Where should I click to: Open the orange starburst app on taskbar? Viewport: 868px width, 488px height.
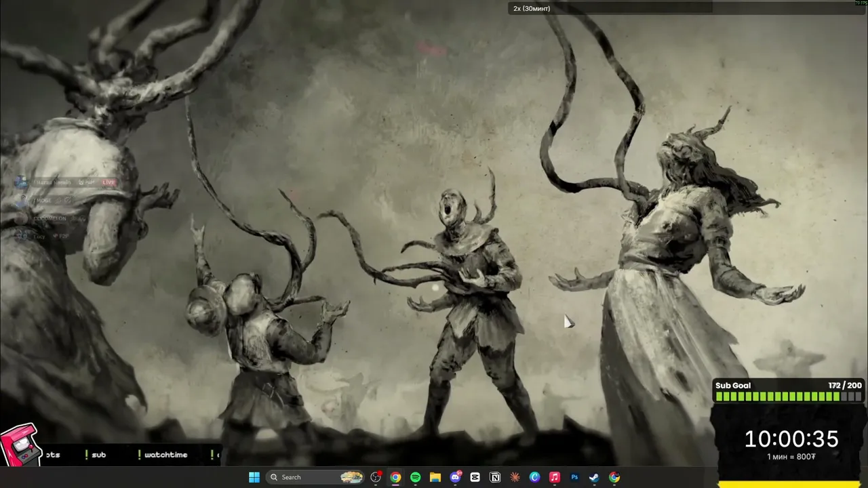click(515, 477)
